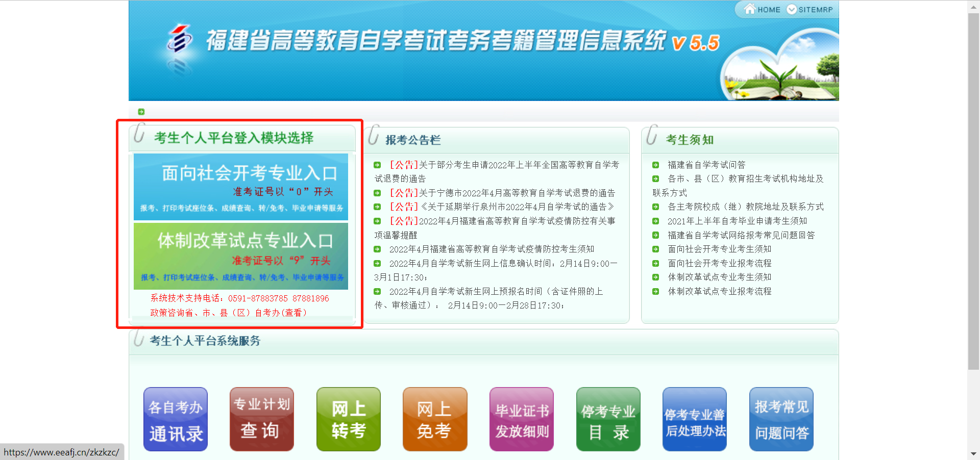Image resolution: width=980 pixels, height=460 pixels.
Task: Open the 各自考办通讯录 service tile
Action: tap(176, 419)
